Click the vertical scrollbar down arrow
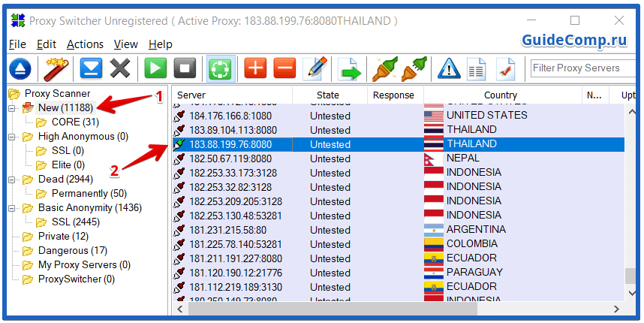This screenshot has height=323, width=644. pyautogui.click(x=631, y=293)
